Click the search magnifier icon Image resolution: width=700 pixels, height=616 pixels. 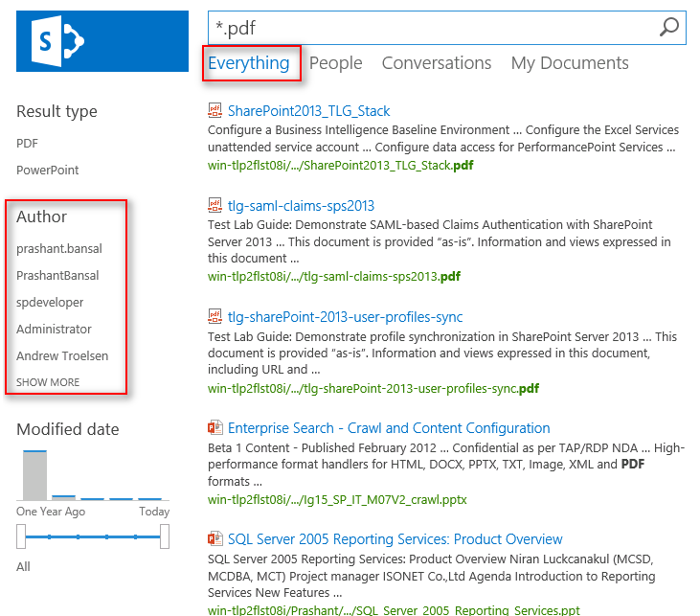coord(668,27)
